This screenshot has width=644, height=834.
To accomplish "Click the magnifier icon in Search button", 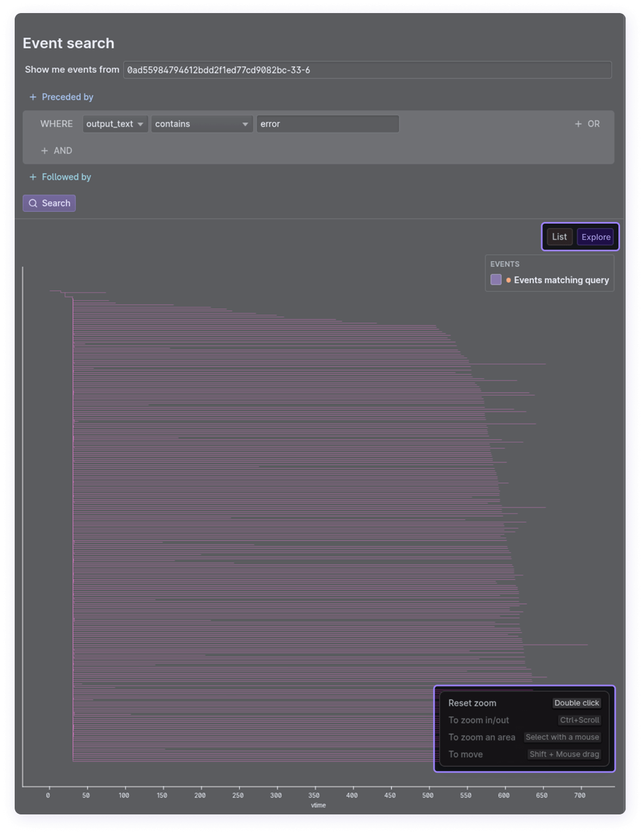I will 33,203.
